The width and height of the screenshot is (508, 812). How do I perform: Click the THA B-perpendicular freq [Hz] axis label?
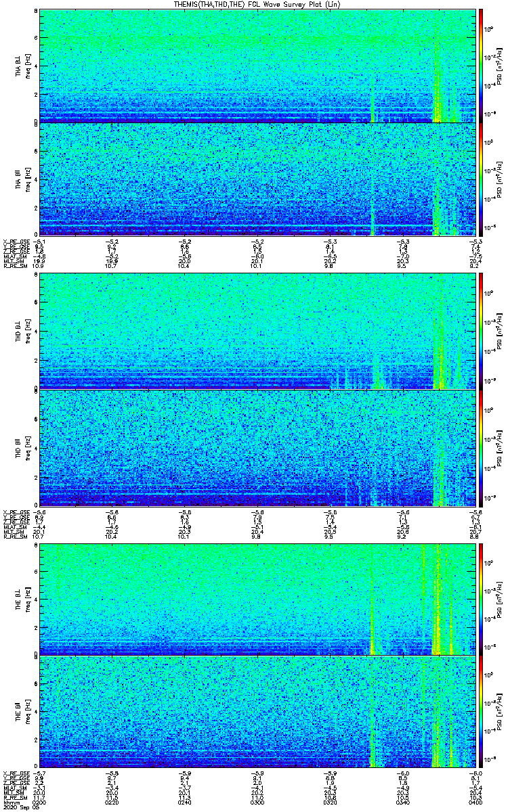pyautogui.click(x=26, y=66)
